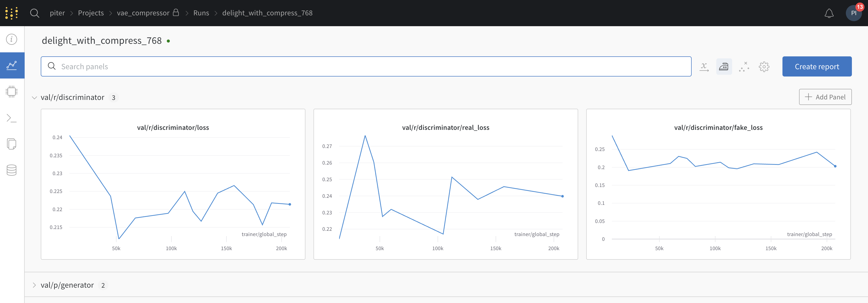The image size is (868, 303).
Task: Open the source code files view
Action: click(11, 144)
